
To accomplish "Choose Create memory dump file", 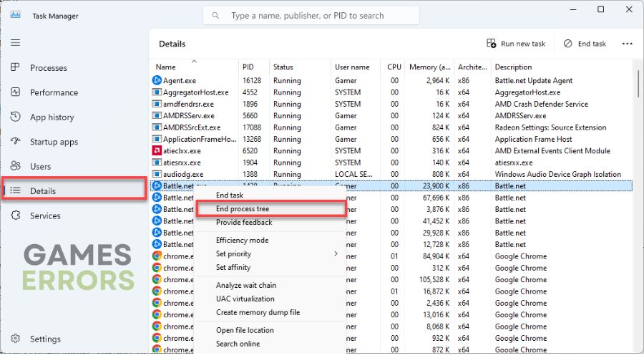I will pos(258,312).
